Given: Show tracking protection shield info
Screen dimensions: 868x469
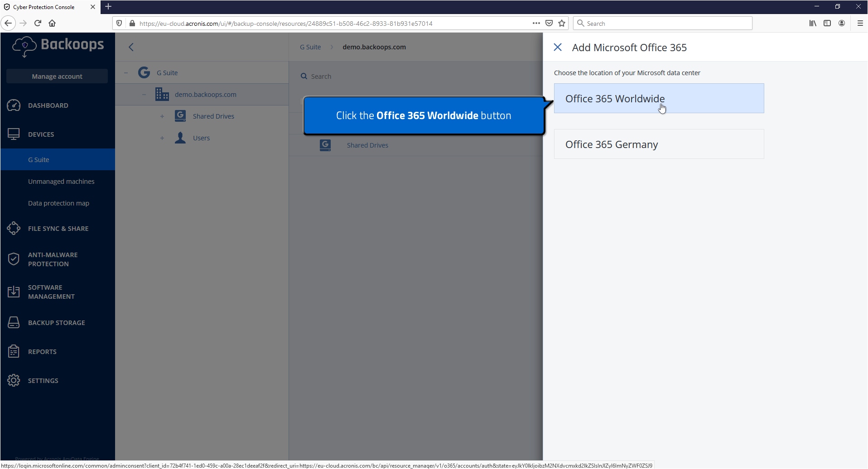Looking at the screenshot, I should pos(119,23).
